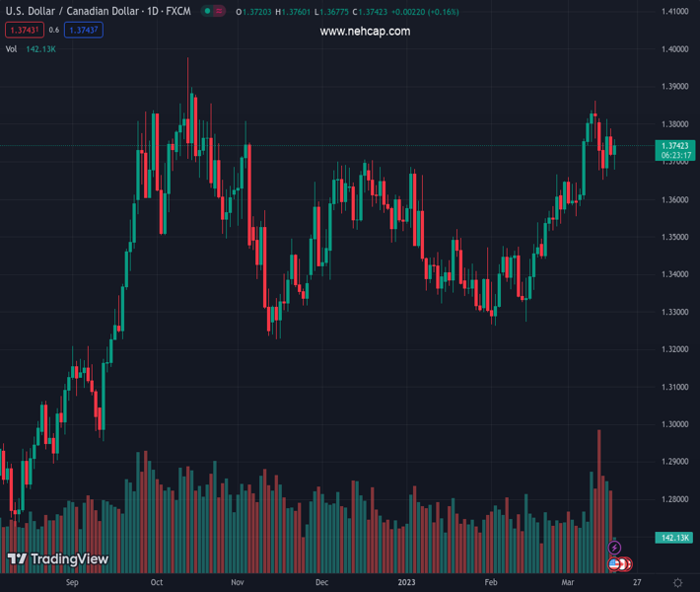Click the TradingView logo
700x592 pixels.
click(58, 559)
